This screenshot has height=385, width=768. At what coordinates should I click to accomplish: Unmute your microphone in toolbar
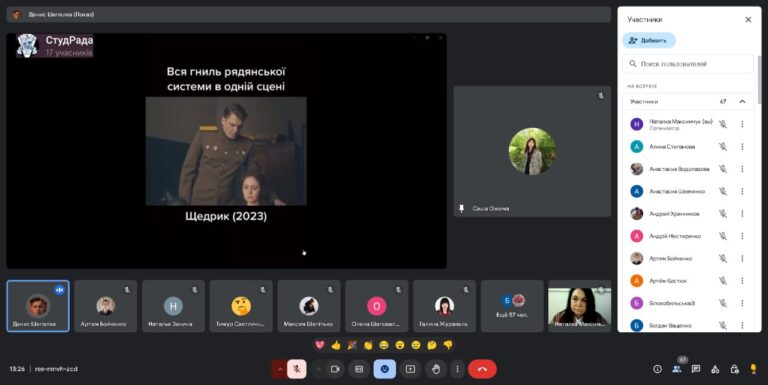pyautogui.click(x=296, y=369)
